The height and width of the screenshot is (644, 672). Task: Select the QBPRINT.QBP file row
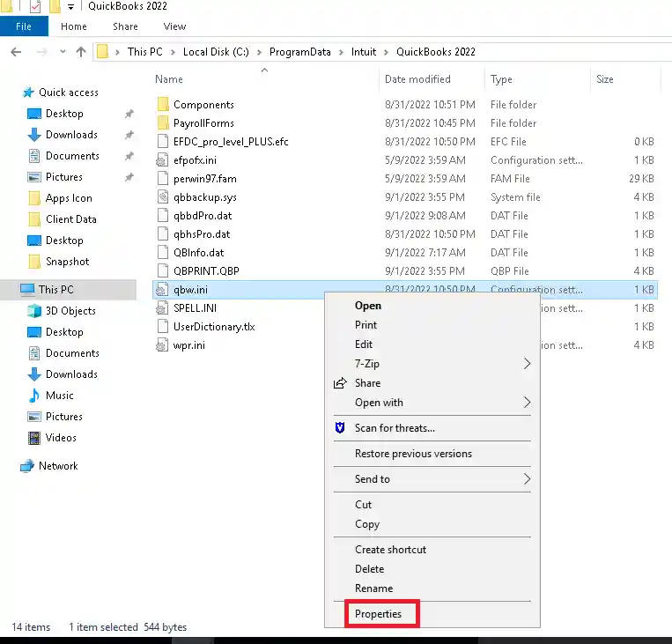(x=405, y=271)
